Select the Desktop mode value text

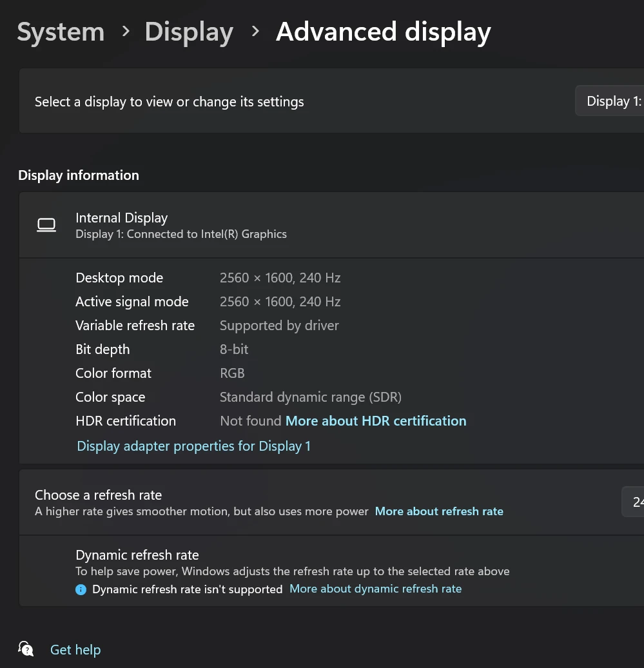coord(280,277)
